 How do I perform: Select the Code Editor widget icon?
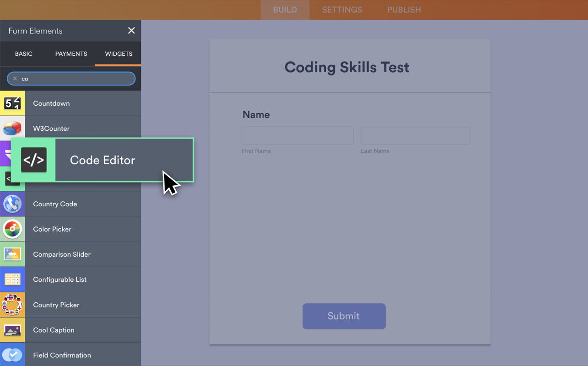[x=34, y=160]
